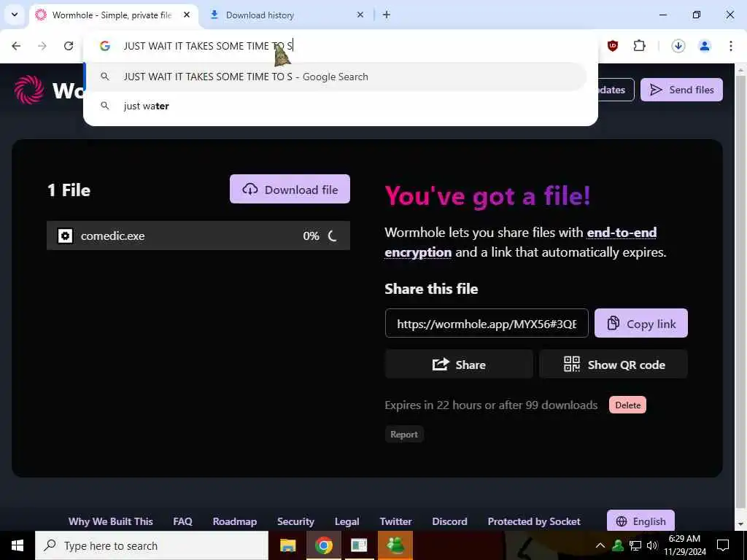This screenshot has height=560, width=747.
Task: Click the comedic.exe file icon
Action: coord(65,236)
